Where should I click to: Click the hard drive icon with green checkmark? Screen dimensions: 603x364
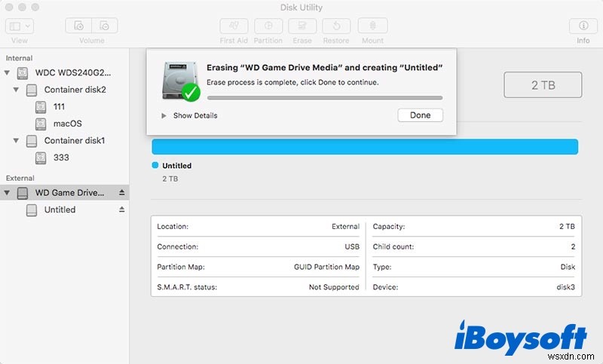pos(181,81)
